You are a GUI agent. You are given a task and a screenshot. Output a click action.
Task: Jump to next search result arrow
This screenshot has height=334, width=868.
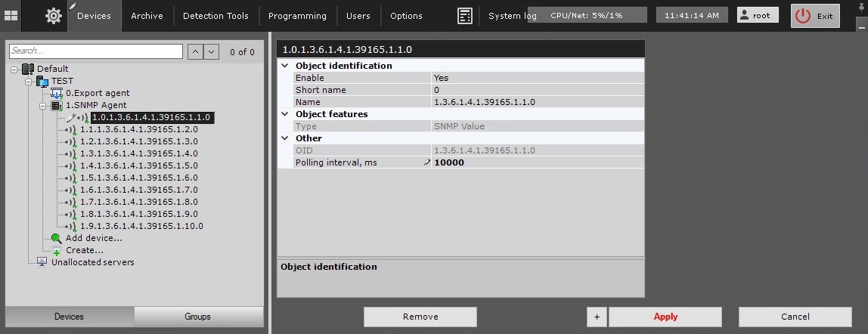coord(212,51)
